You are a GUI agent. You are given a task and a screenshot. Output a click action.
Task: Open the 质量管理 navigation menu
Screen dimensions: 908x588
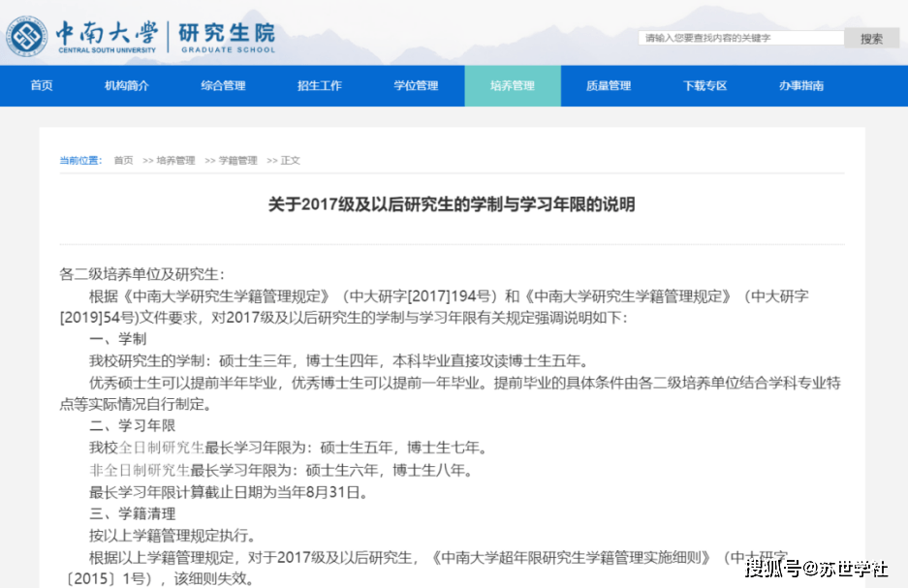607,85
